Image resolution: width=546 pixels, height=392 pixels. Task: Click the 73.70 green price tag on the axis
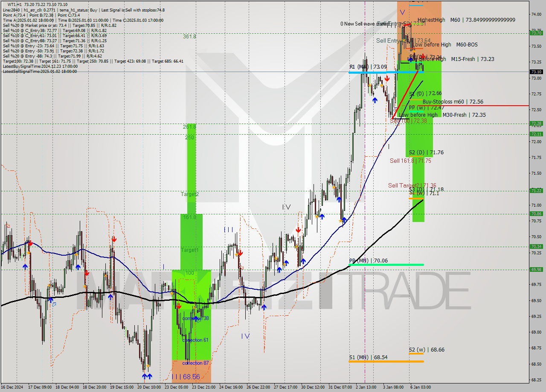click(536, 33)
